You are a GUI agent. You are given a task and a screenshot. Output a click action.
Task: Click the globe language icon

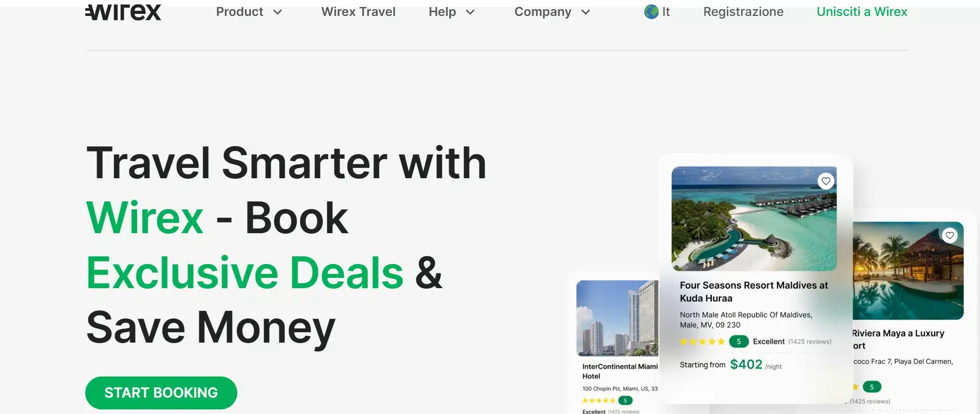tap(651, 11)
